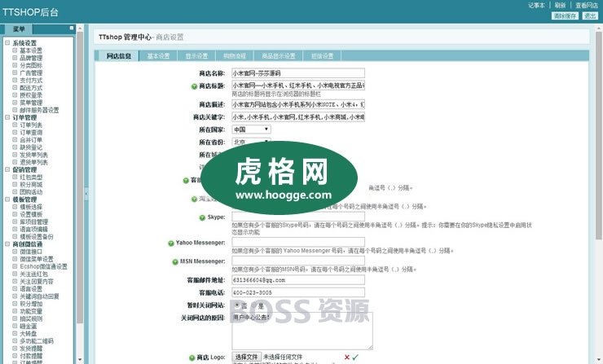Open 邮件服务器设置 in the sidebar tree
This screenshot has height=364, width=603.
[x=39, y=110]
